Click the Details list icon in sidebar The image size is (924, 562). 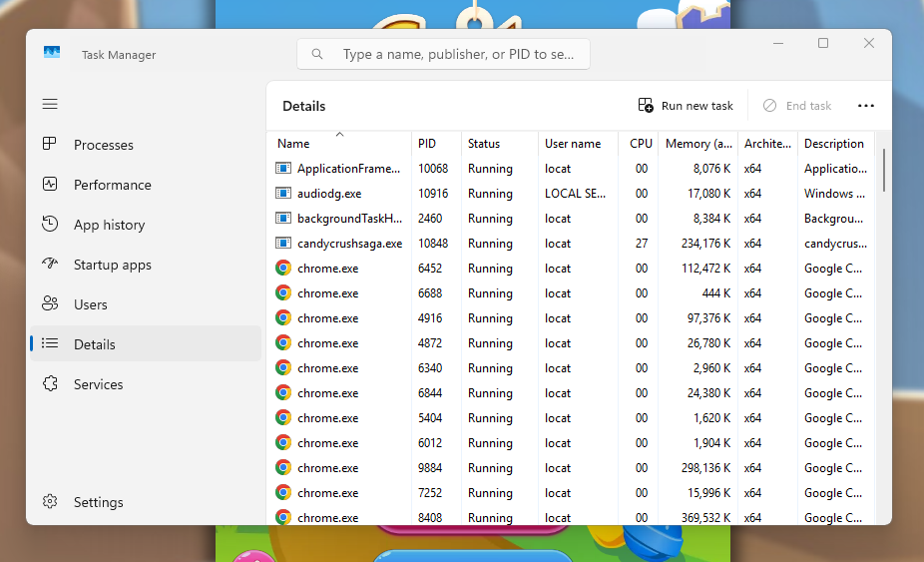(x=50, y=343)
